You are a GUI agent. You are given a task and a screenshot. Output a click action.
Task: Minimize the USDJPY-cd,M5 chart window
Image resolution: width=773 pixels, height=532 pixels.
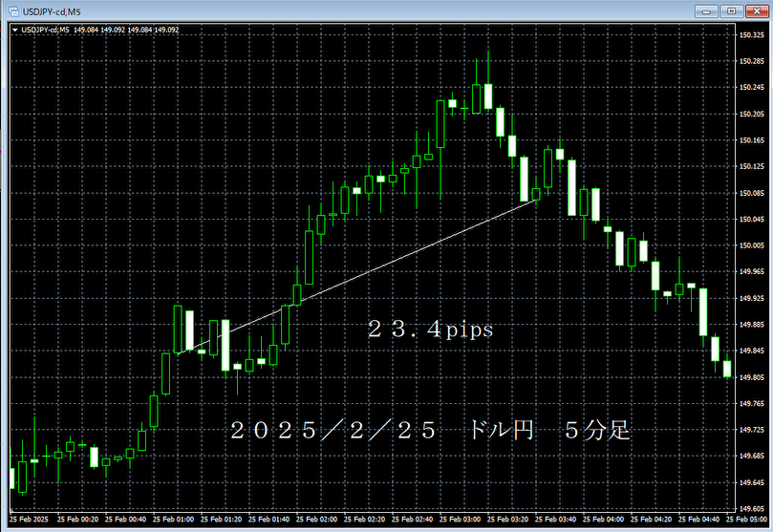706,11
